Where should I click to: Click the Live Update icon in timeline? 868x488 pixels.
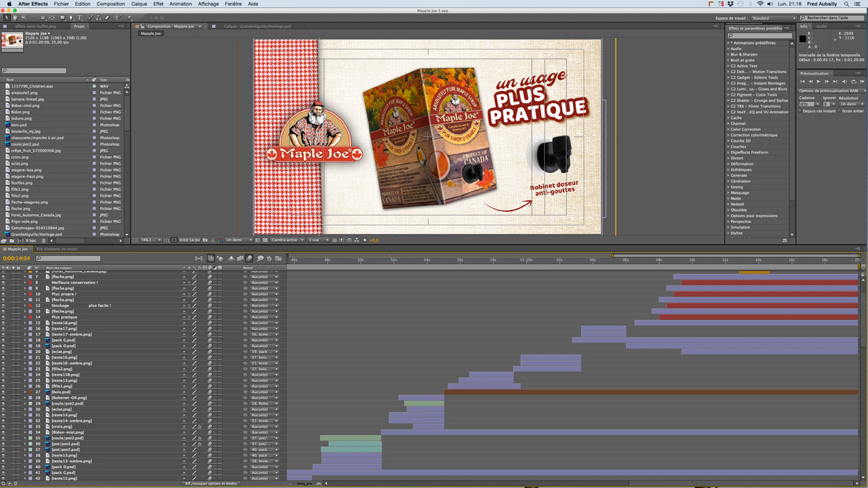click(x=211, y=258)
